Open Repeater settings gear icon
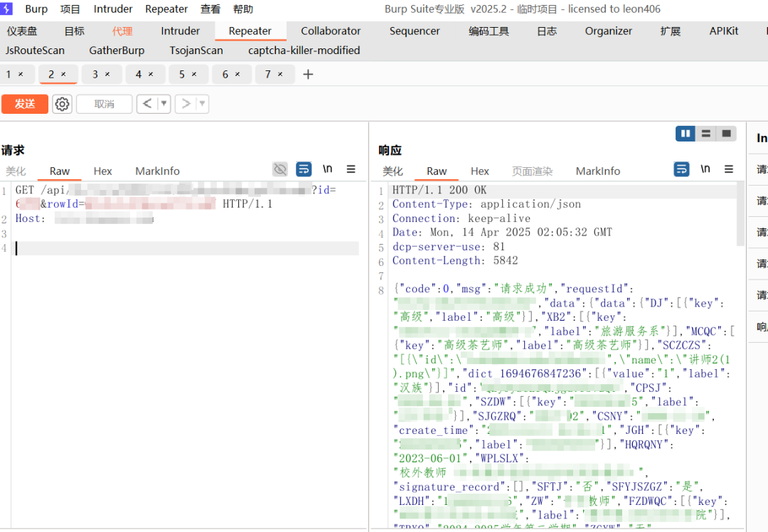Viewport: 768px width, 532px height. (62, 104)
